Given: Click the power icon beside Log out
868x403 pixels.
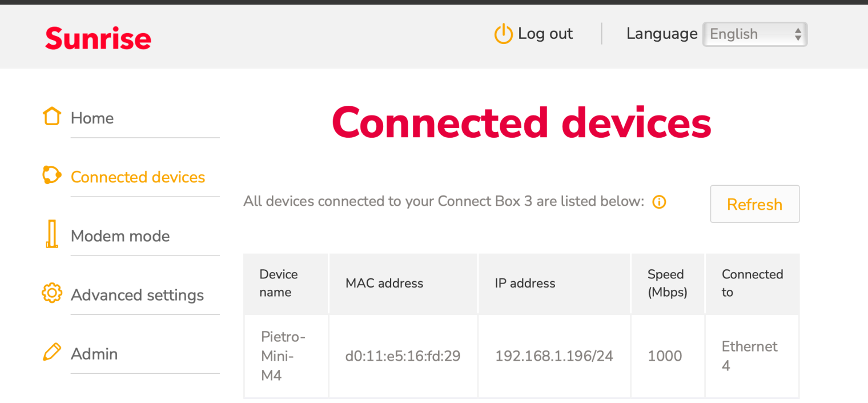Looking at the screenshot, I should tap(503, 34).
